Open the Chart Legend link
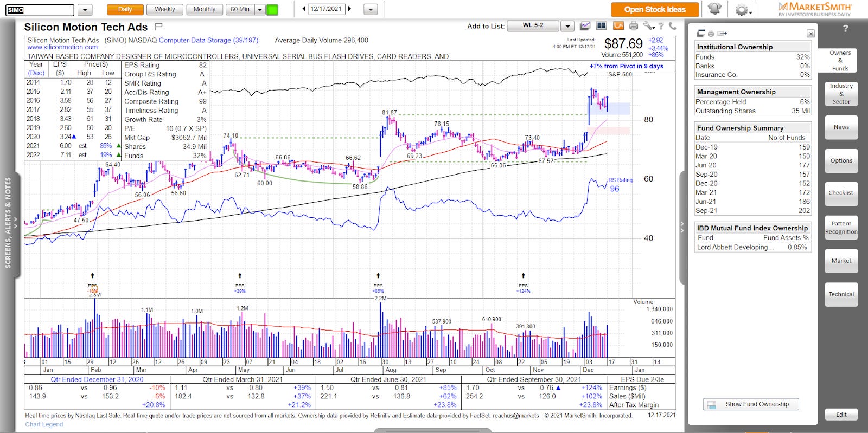This screenshot has width=868, height=433. (44, 424)
